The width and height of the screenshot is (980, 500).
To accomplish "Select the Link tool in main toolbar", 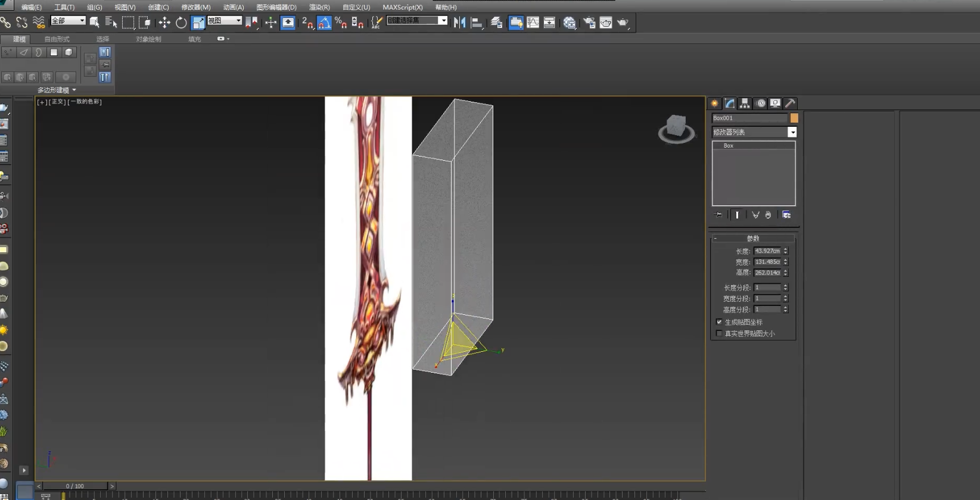I will [x=5, y=23].
